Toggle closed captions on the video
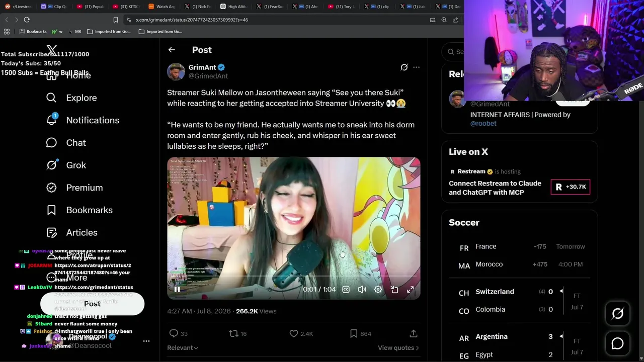Image resolution: width=644 pixels, height=362 pixels. click(x=346, y=289)
